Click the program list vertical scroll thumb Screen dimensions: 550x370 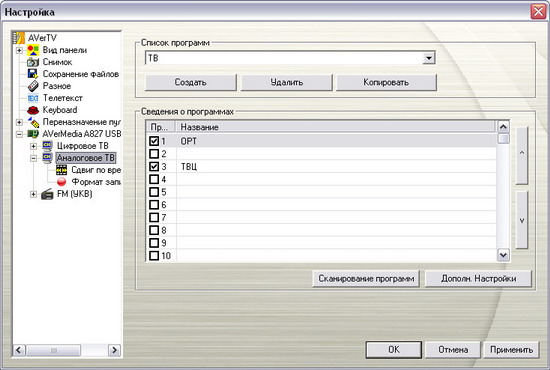pos(503,138)
